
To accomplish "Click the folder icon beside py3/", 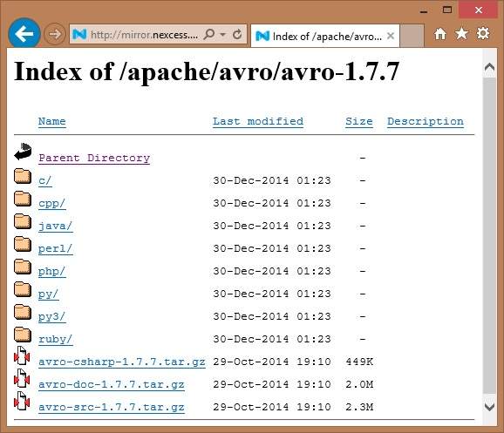I will (23, 312).
